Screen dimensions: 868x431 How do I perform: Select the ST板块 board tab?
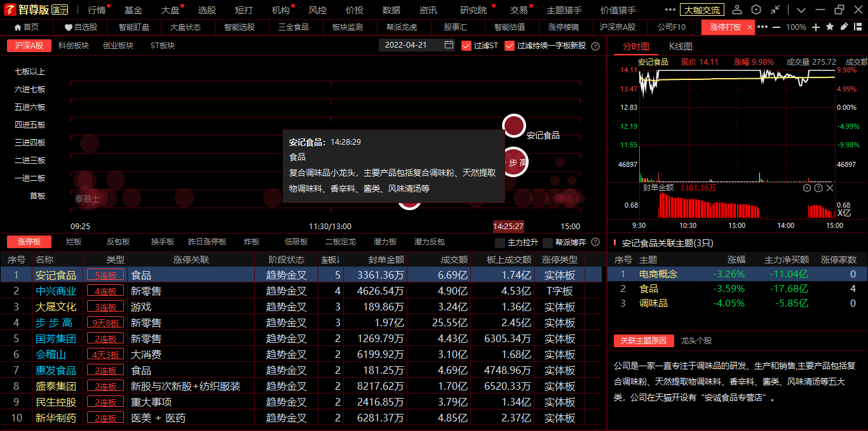[x=163, y=46]
